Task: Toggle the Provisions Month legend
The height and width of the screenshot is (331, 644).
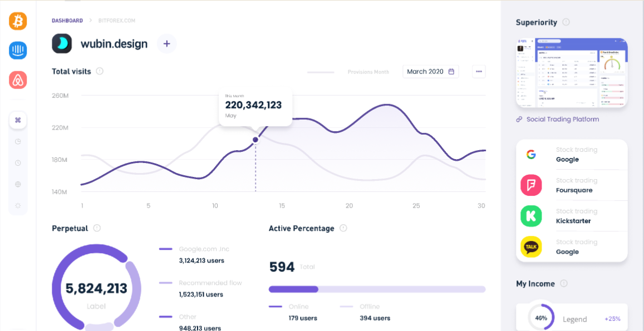Action: [x=348, y=72]
